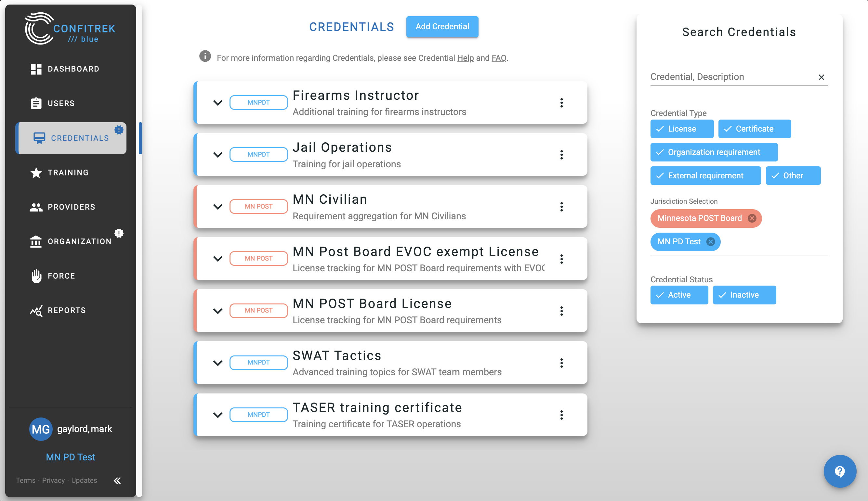Open options menu for SWAT Tactics
The image size is (868, 501).
(561, 363)
